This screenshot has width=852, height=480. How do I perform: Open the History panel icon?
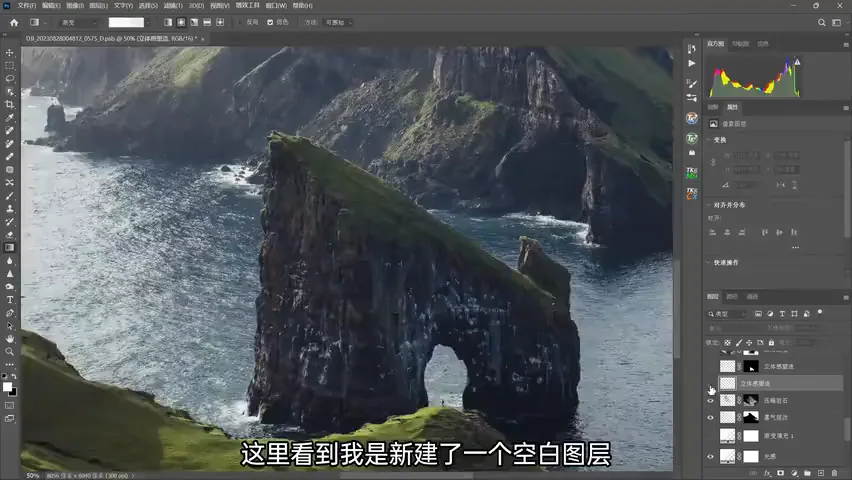(x=692, y=49)
